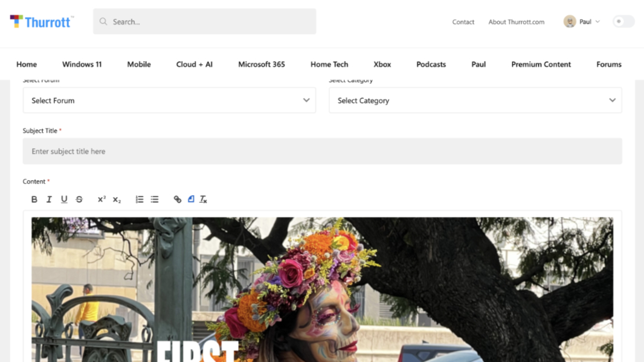Follow the Contact link
644x362 pixels.
[463, 22]
